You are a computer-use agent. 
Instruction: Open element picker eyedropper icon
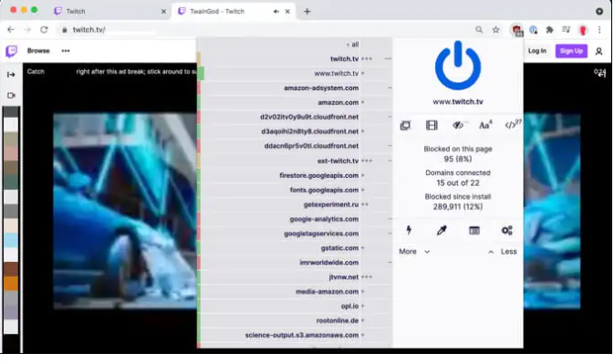click(442, 230)
